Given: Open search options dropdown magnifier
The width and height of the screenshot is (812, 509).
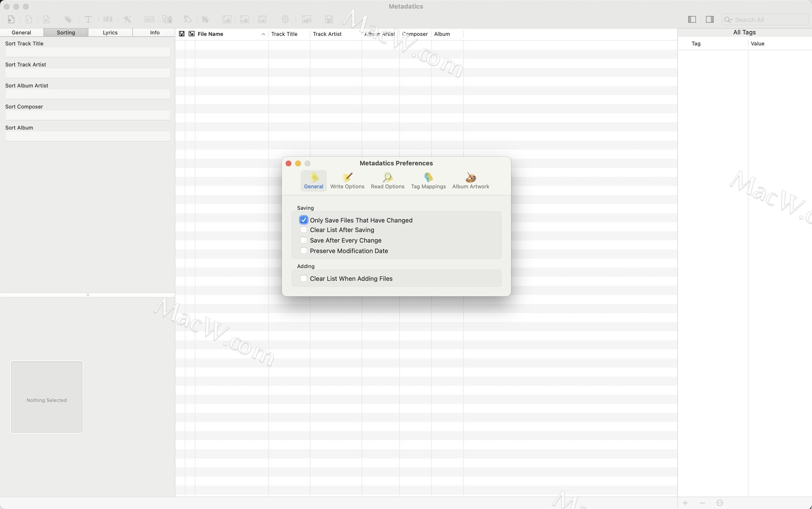Looking at the screenshot, I should (728, 20).
